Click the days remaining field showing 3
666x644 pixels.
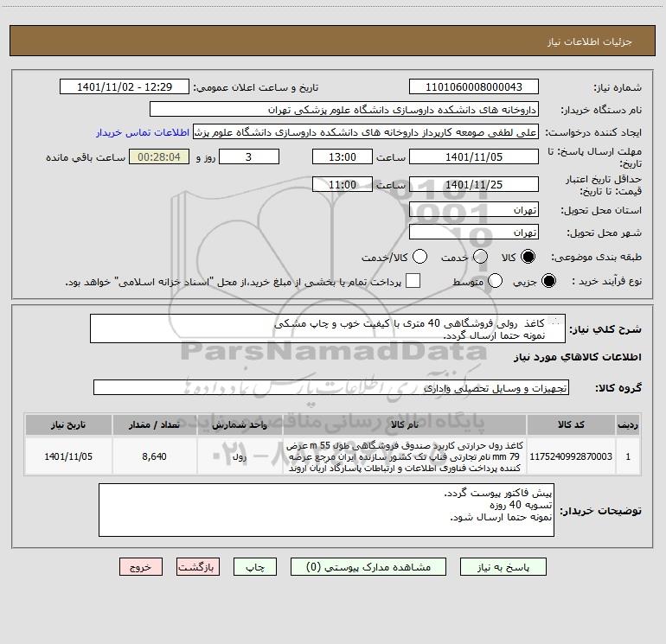point(249,156)
